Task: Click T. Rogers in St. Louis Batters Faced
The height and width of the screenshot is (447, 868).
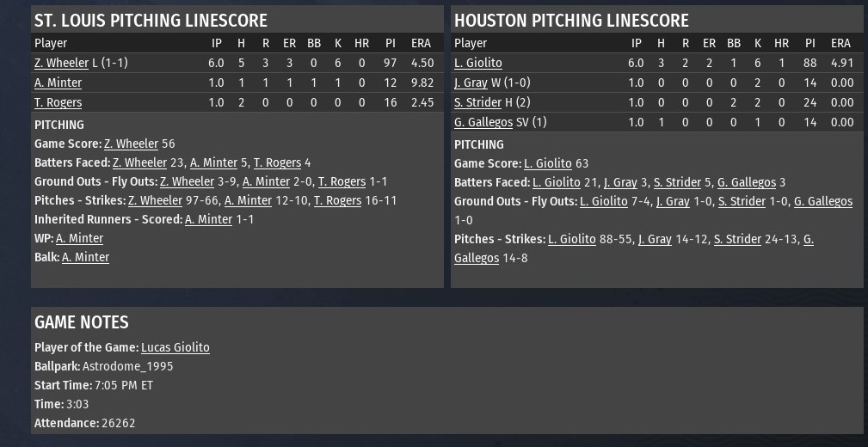Action: [x=277, y=162]
